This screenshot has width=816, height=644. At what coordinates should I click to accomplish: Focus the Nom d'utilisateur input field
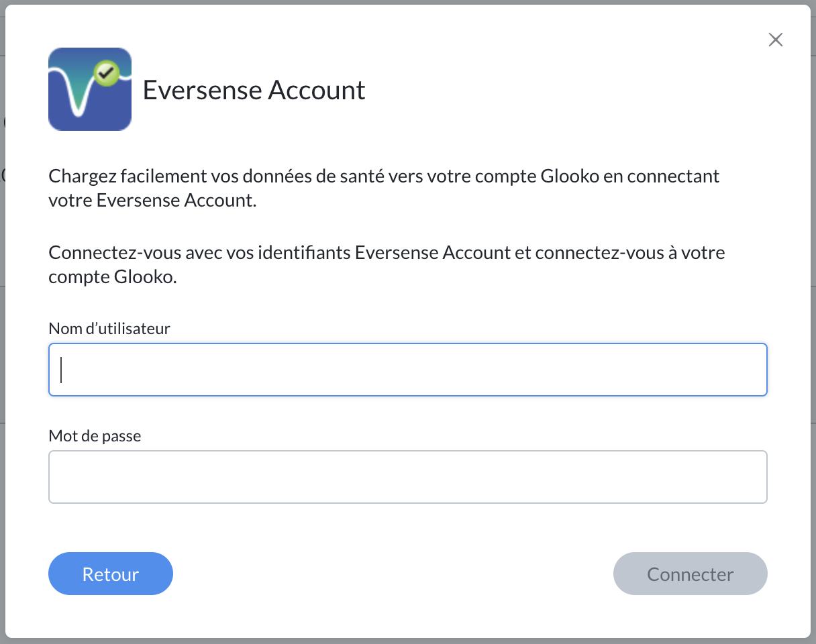tap(408, 370)
